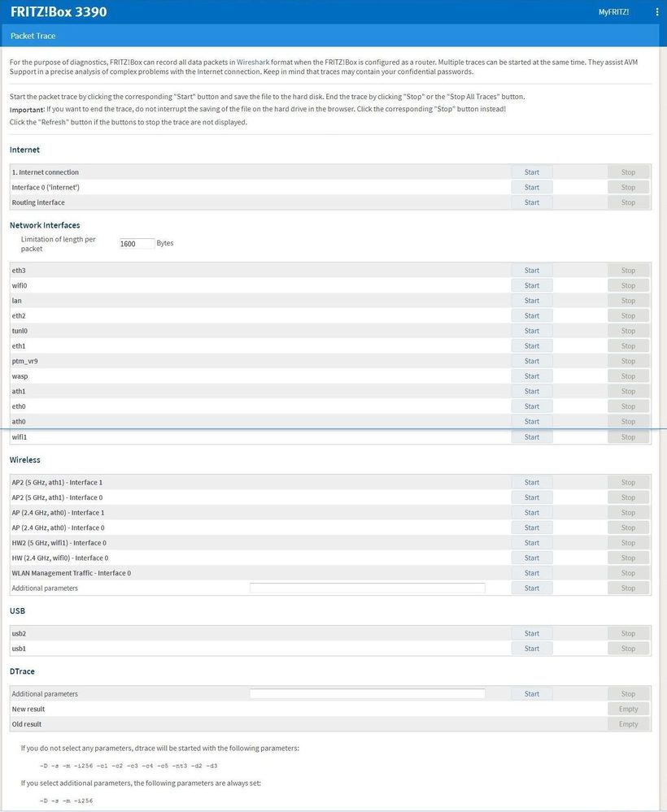Focus DTrace Additional parameters text field
The height and width of the screenshot is (812, 667).
(368, 693)
